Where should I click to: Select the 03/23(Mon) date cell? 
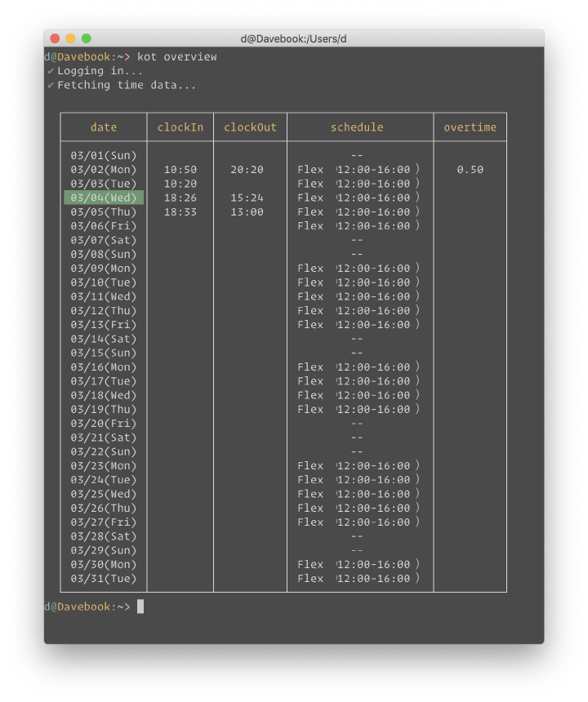[104, 465]
